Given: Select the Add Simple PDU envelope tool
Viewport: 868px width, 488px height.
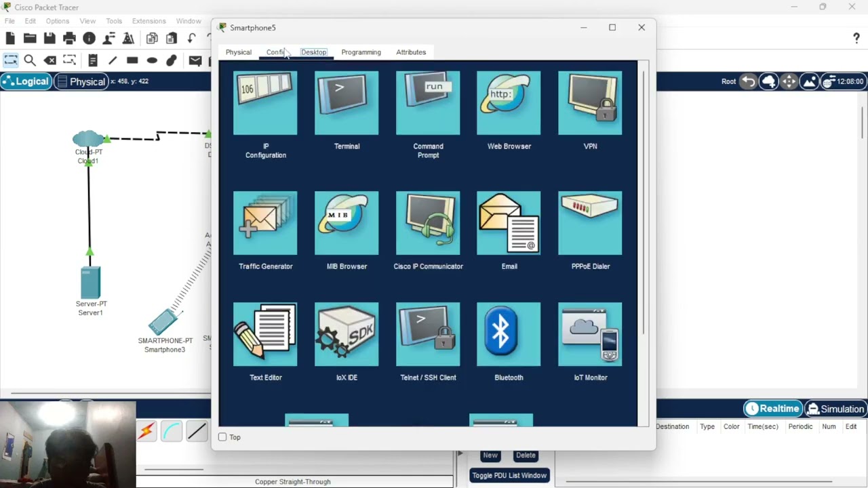Looking at the screenshot, I should pyautogui.click(x=195, y=60).
